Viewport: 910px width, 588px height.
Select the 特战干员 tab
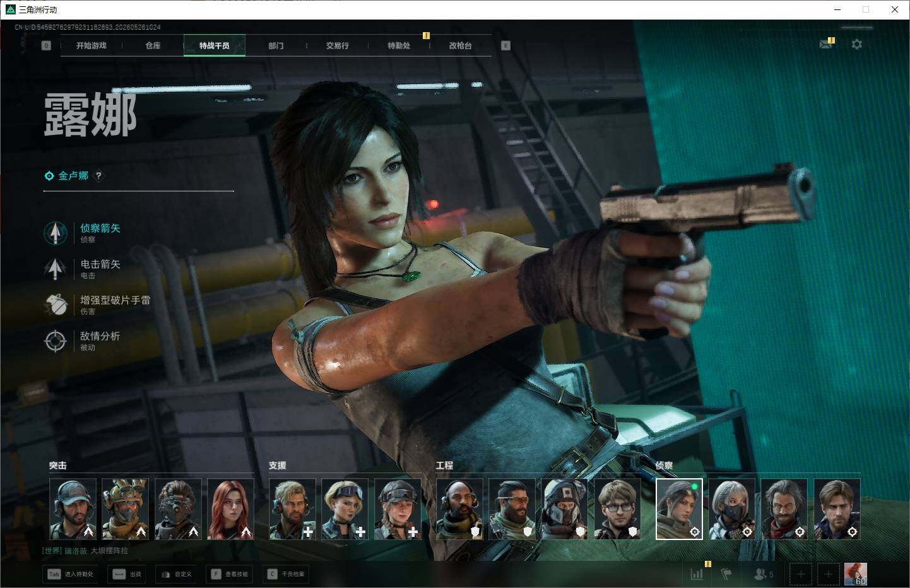tap(215, 45)
